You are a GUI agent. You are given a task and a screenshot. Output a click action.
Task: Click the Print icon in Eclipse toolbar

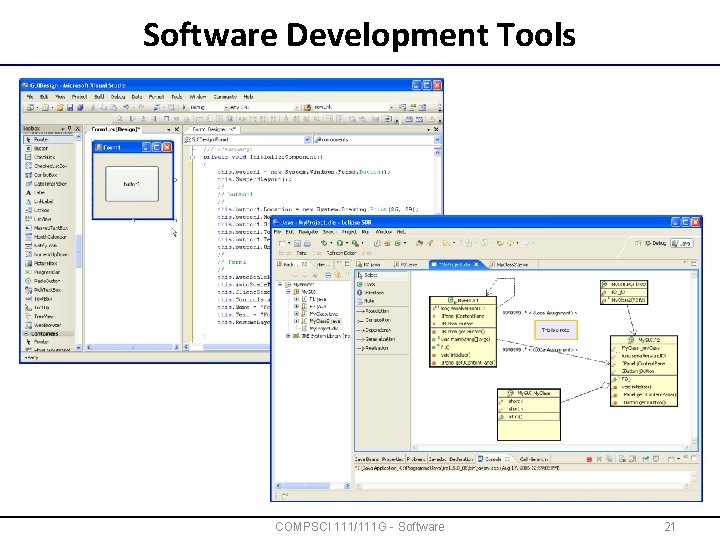307,243
